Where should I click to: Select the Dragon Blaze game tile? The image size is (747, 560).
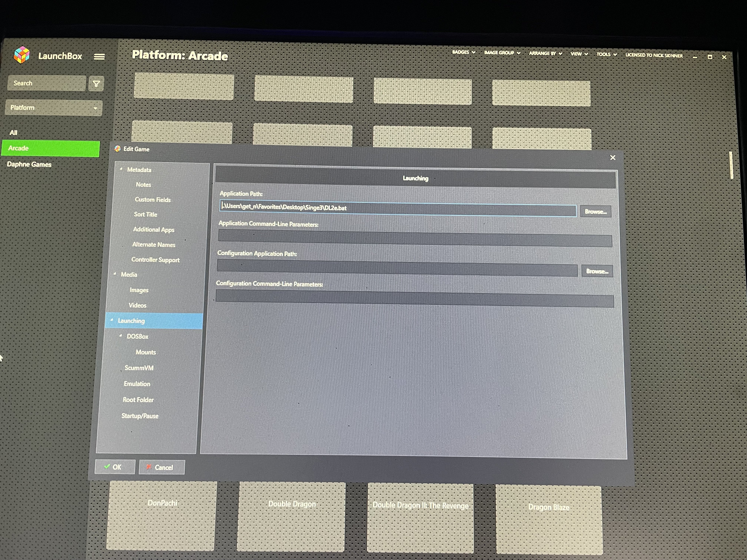[x=549, y=519]
